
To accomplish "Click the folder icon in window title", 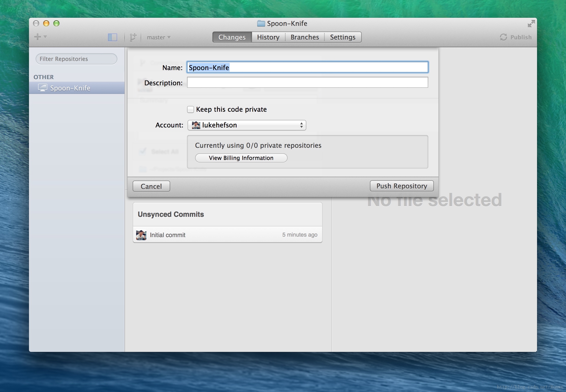I will coord(261,24).
